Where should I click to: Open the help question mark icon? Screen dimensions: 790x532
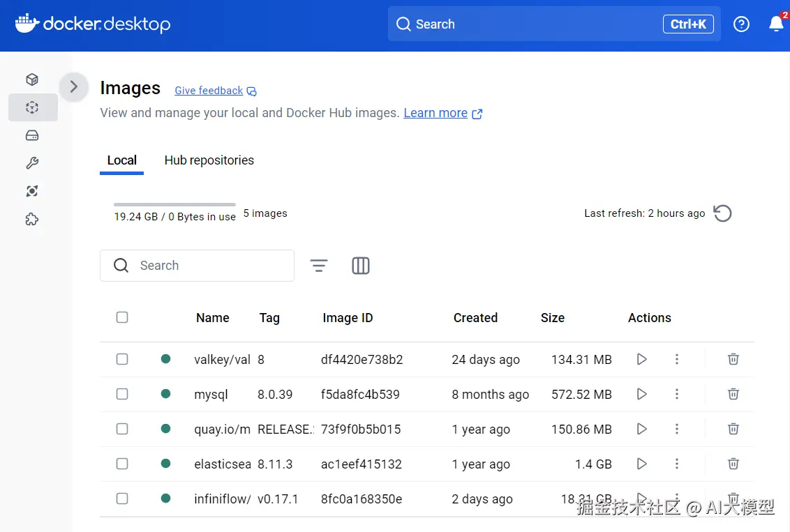point(741,24)
